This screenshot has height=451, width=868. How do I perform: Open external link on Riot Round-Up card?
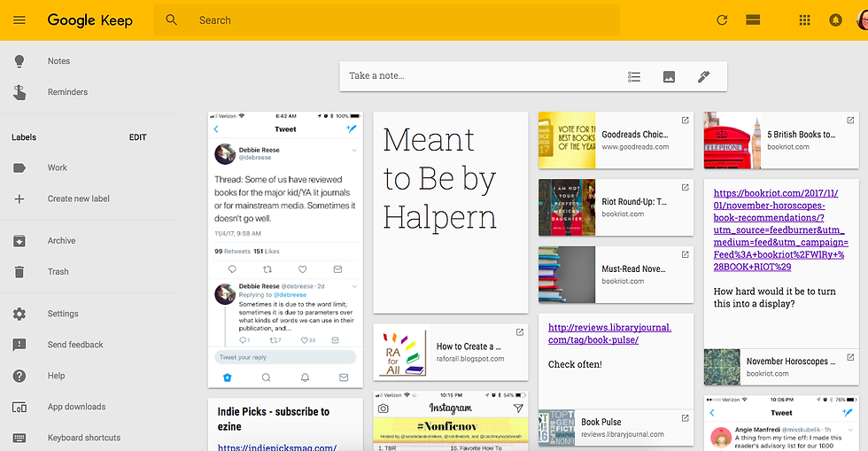[x=686, y=187]
